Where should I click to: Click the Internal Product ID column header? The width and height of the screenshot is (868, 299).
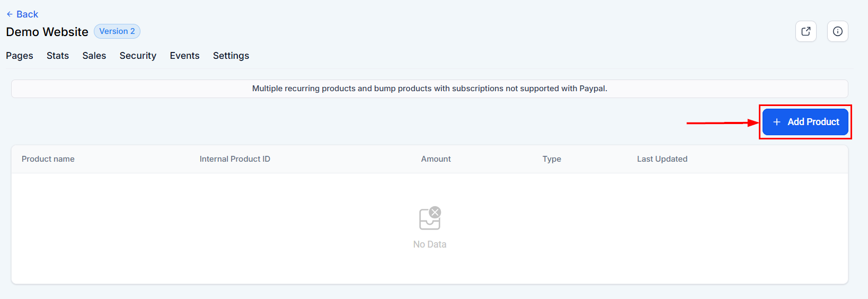point(235,159)
